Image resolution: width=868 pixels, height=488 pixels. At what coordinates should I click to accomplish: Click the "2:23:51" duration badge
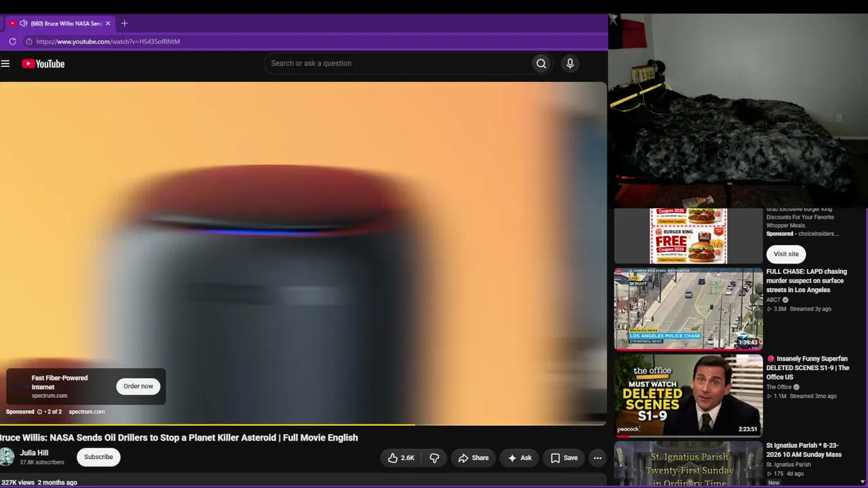748,429
